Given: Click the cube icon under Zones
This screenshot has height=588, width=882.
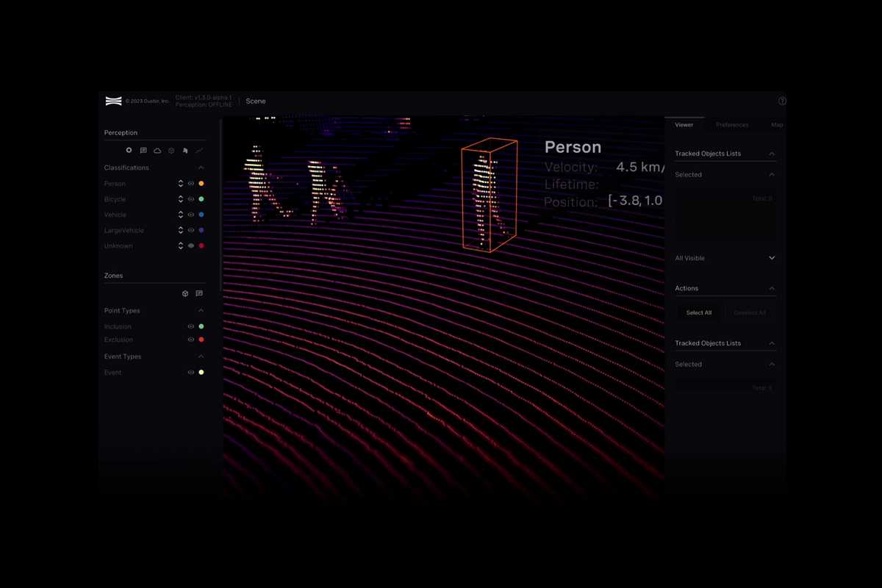Looking at the screenshot, I should point(185,293).
